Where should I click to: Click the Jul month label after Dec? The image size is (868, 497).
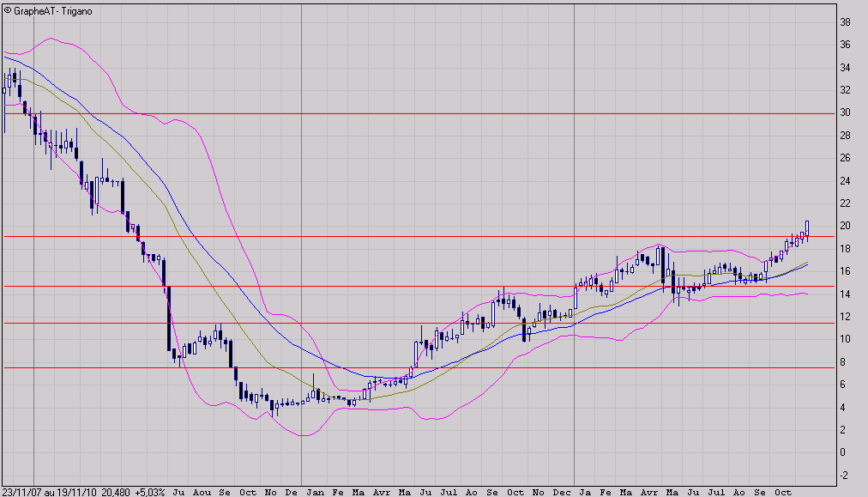click(x=716, y=492)
